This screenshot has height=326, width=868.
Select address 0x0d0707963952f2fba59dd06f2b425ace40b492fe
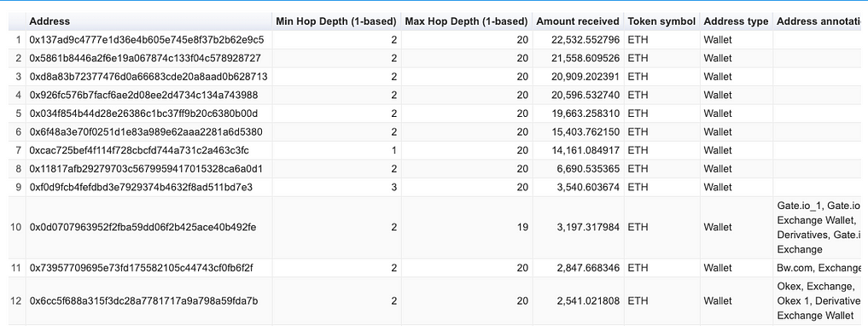(143, 227)
